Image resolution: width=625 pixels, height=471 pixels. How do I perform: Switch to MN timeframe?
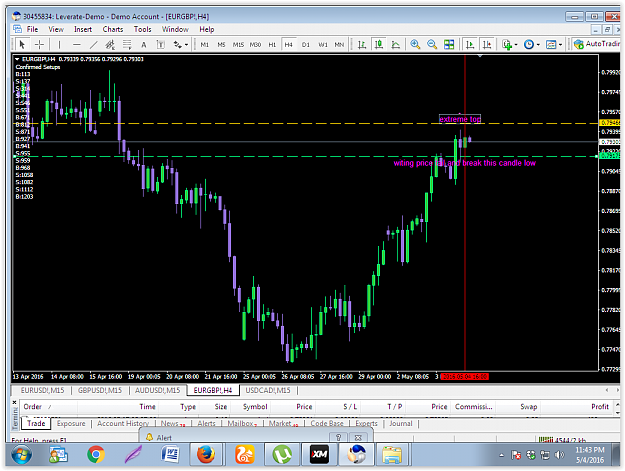[x=339, y=45]
